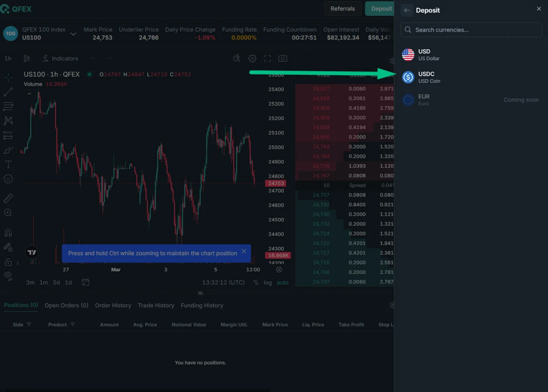The height and width of the screenshot is (392, 548).
Task: Open the Referrals page
Action: coord(342,9)
